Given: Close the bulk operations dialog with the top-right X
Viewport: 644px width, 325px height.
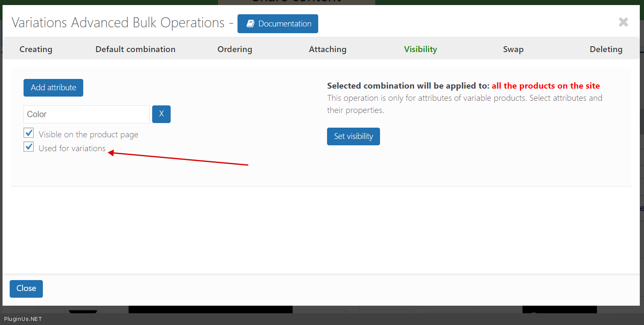Looking at the screenshot, I should [x=623, y=22].
